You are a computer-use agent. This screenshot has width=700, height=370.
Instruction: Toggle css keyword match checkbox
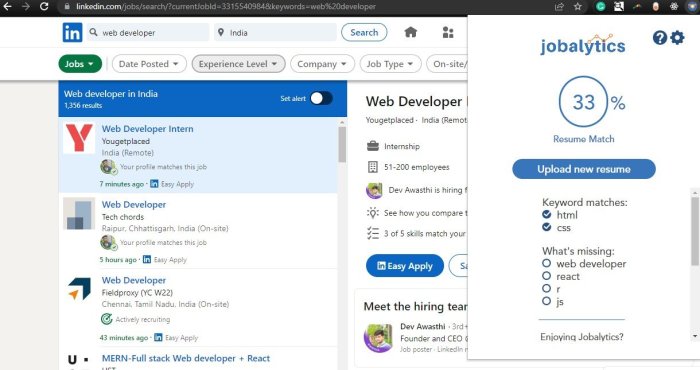tap(546, 227)
